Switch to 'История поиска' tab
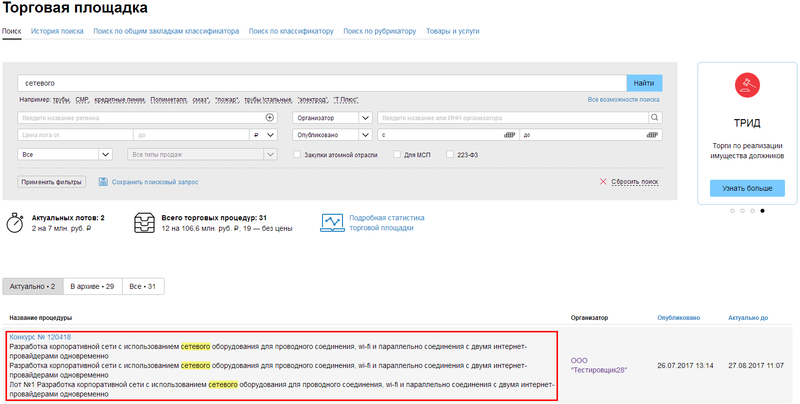The height and width of the screenshot is (404, 800). [57, 31]
